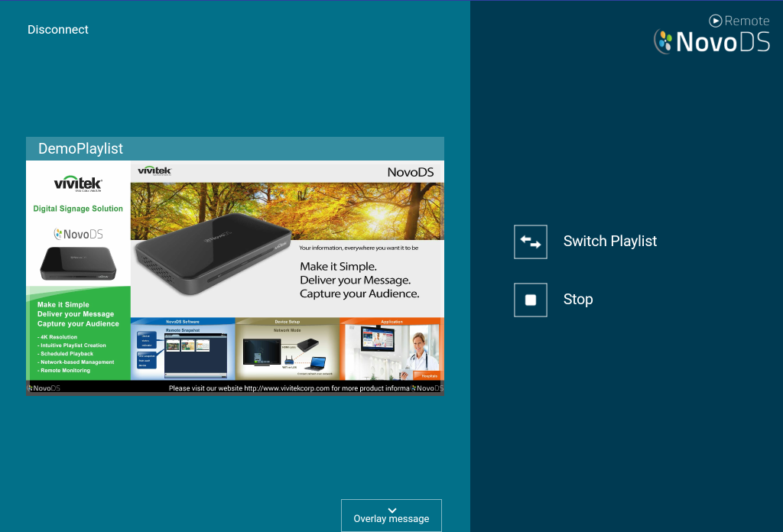Click the green features list panel
783x532 pixels.
point(79,333)
